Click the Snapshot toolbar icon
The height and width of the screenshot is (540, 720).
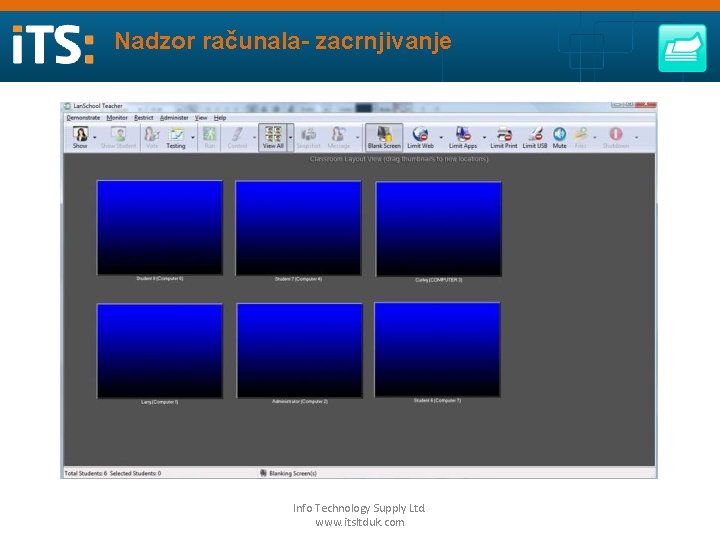coord(308,137)
